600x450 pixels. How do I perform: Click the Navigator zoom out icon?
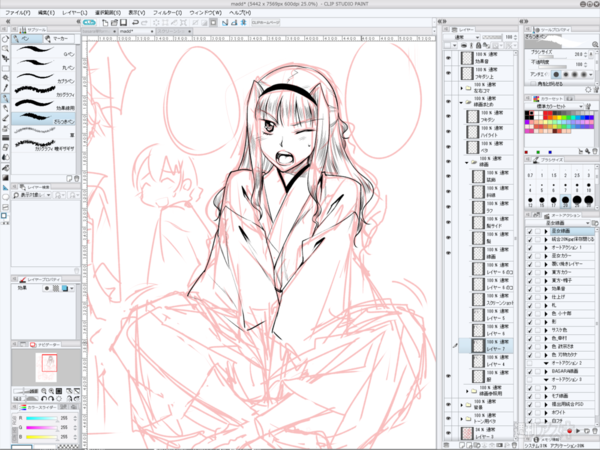click(x=44, y=391)
